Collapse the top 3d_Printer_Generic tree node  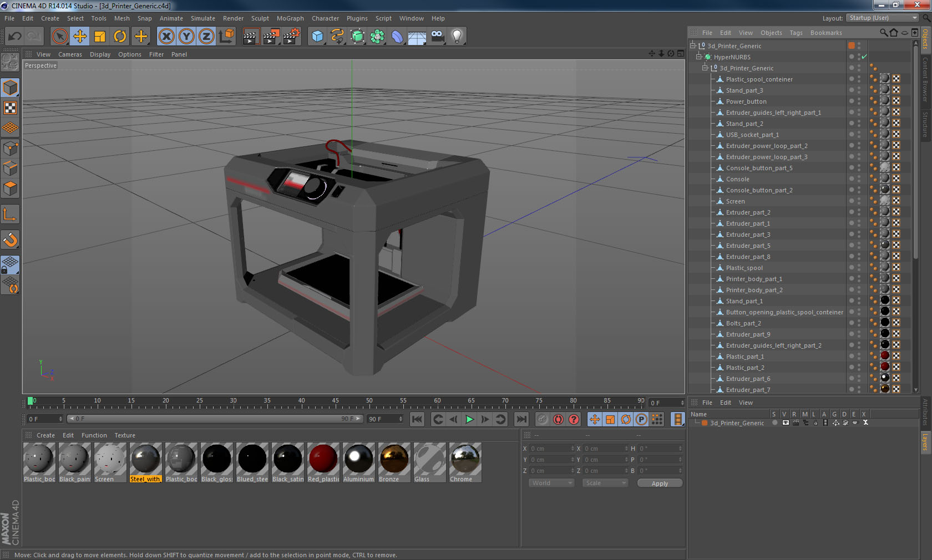click(692, 45)
